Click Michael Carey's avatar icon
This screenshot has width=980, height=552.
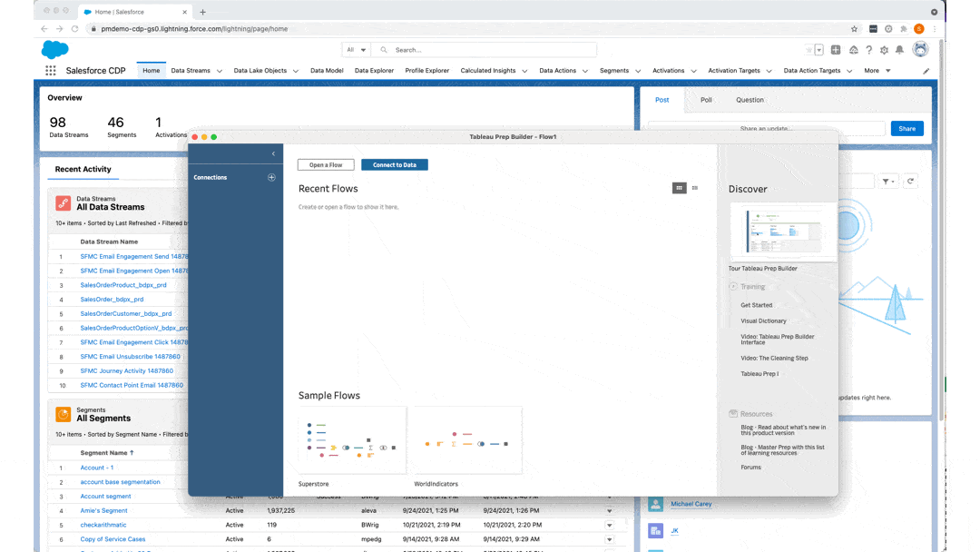tap(655, 504)
